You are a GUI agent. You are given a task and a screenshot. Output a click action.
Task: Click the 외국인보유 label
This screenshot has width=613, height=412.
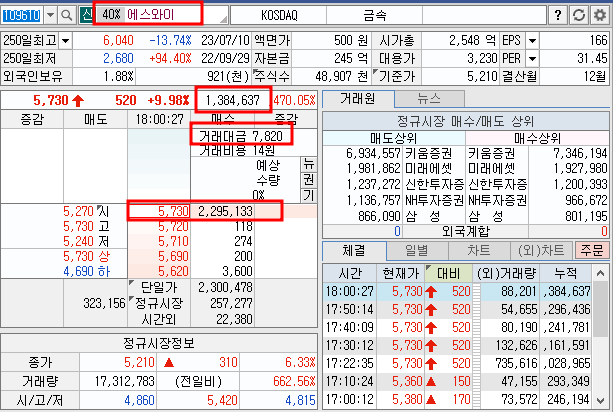pyautogui.click(x=33, y=76)
